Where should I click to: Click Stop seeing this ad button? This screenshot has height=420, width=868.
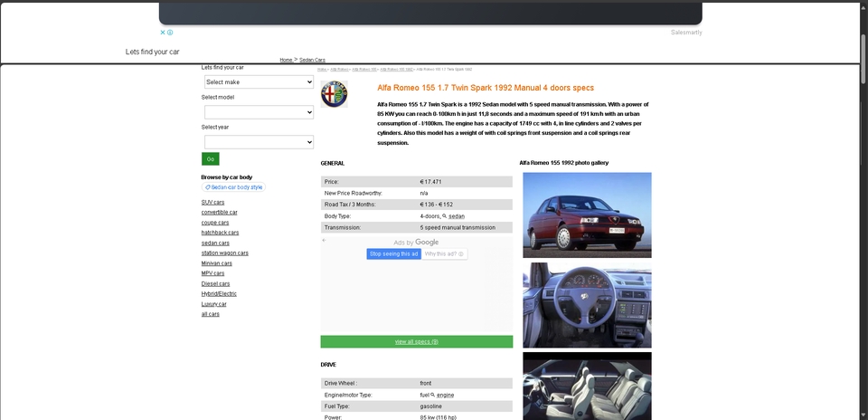click(393, 253)
